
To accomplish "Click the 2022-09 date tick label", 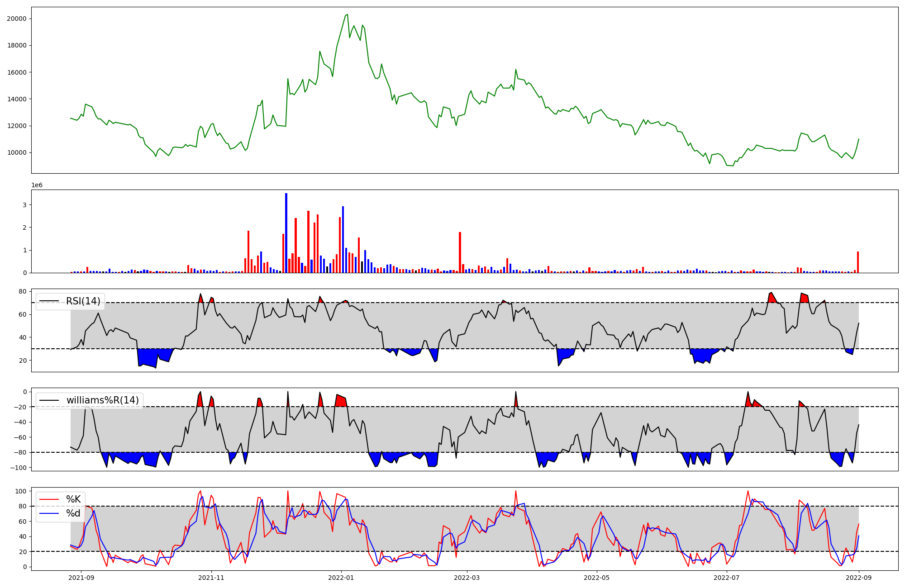I will pyautogui.click(x=858, y=578).
